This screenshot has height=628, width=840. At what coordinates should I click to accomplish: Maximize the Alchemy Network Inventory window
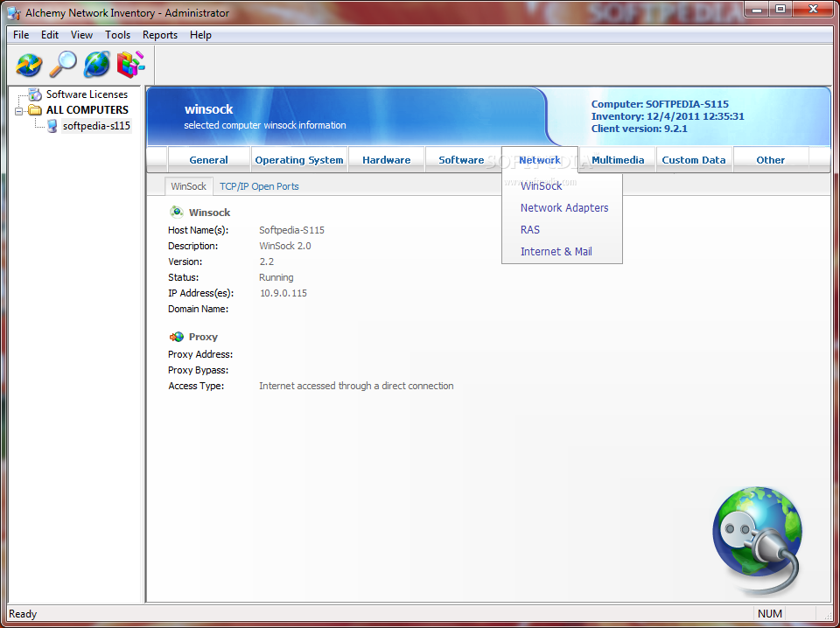(780, 9)
